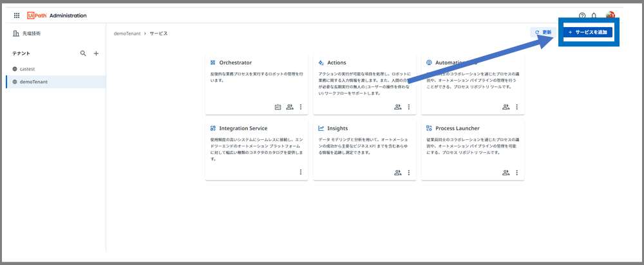Click the UiPath logo
The height and width of the screenshot is (265, 644).
(x=37, y=15)
